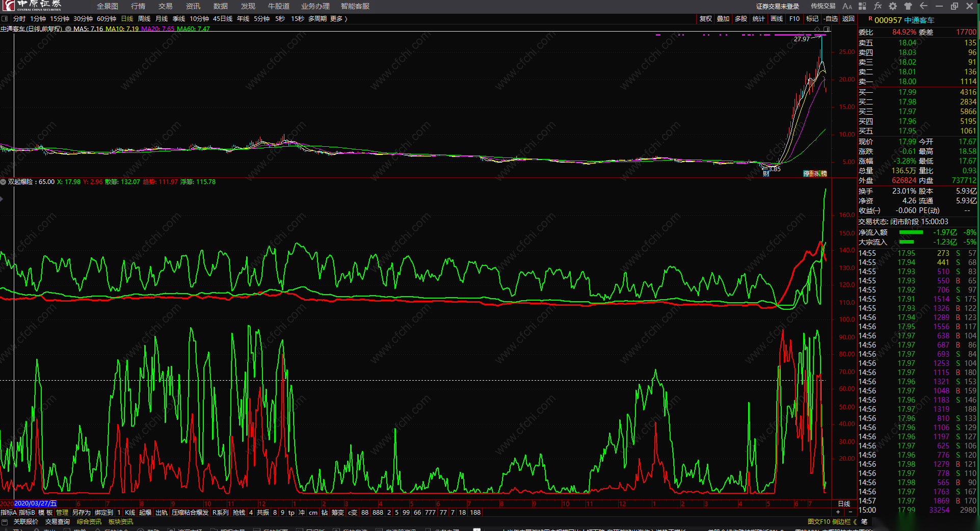Select the 指标A indicator tab

pyautogui.click(x=9, y=513)
